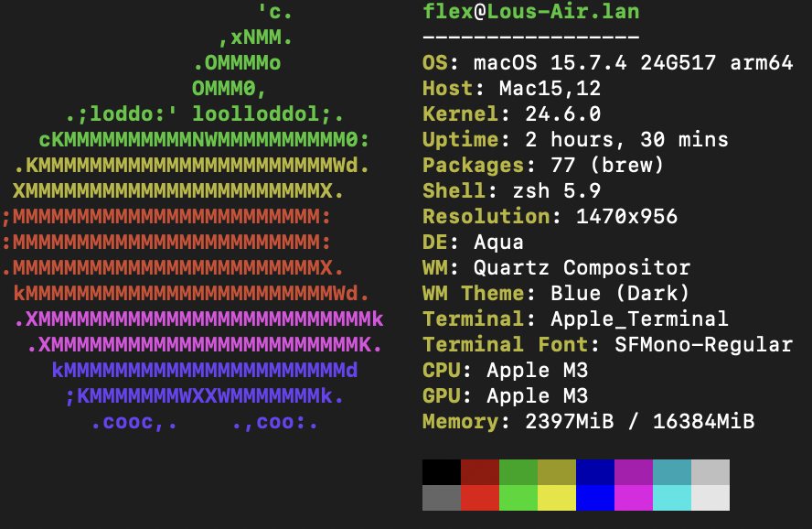Click the Host value Mac15,12
This screenshot has width=812, height=529.
click(550, 89)
